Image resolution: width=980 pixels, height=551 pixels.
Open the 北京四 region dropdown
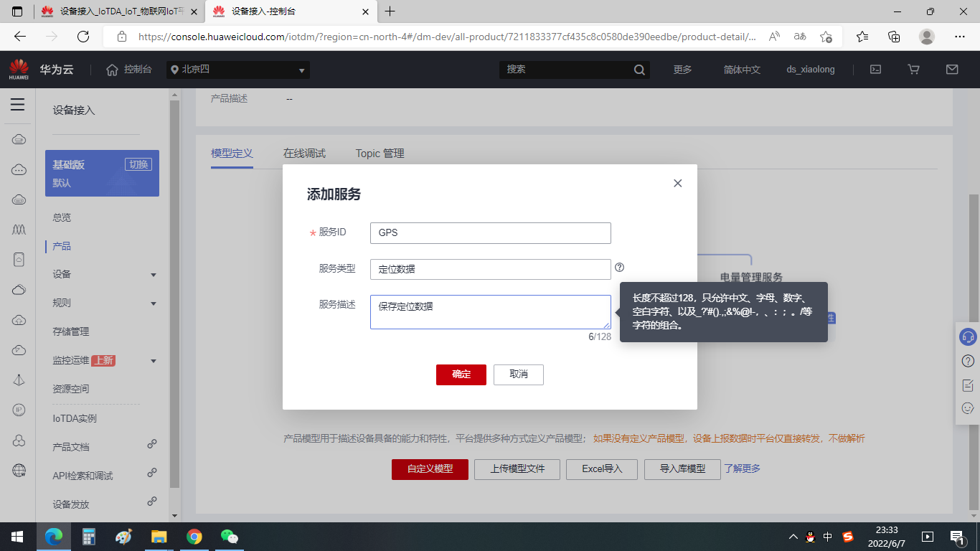click(x=238, y=70)
